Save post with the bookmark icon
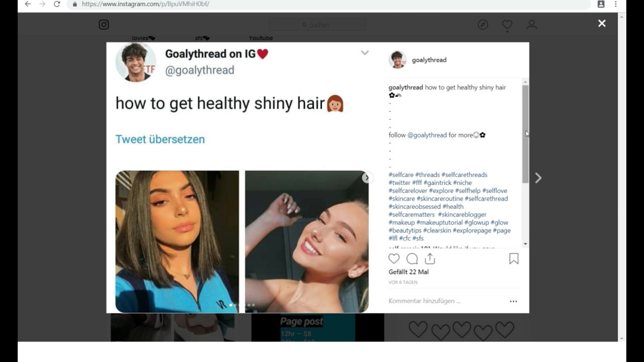Image resolution: width=644 pixels, height=362 pixels. coord(514,258)
